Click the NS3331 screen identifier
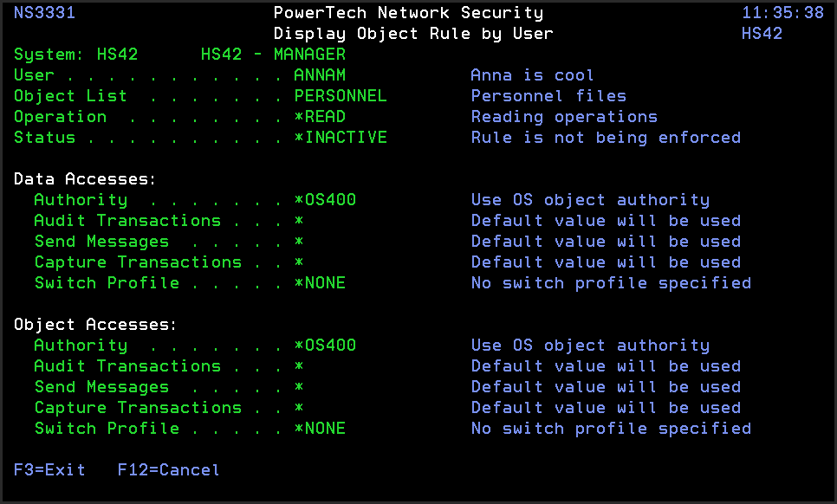Screen dimensions: 837x504 point(44,13)
